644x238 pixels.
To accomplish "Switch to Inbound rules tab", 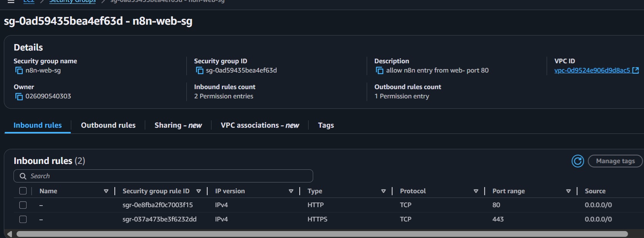I will coord(37,125).
